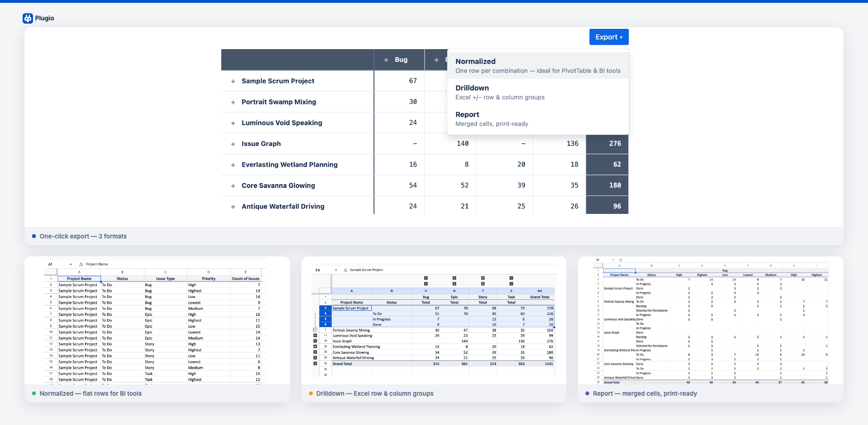Click the Bug column header label
868x425 pixels.
[x=401, y=60]
